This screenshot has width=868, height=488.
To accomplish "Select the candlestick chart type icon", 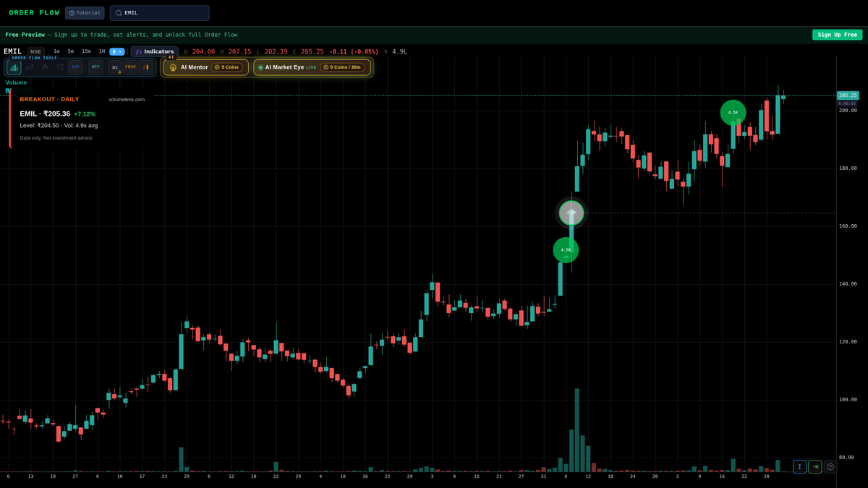I will 146,67.
